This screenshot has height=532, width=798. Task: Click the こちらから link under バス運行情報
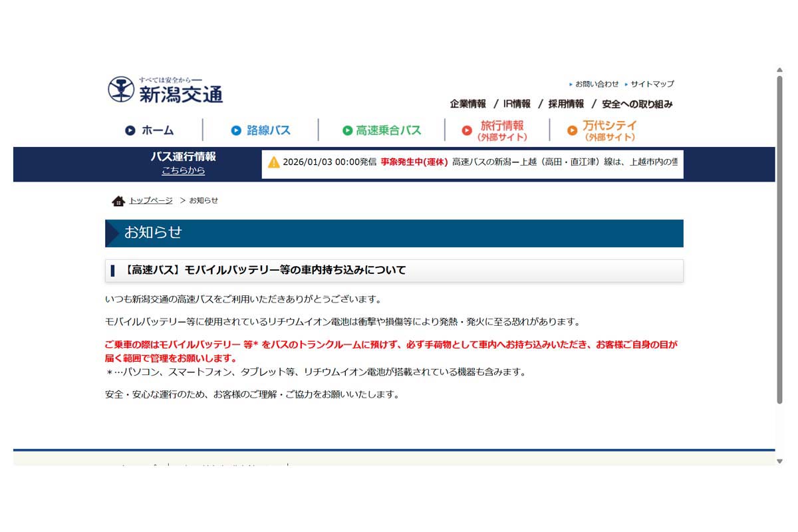pos(183,169)
